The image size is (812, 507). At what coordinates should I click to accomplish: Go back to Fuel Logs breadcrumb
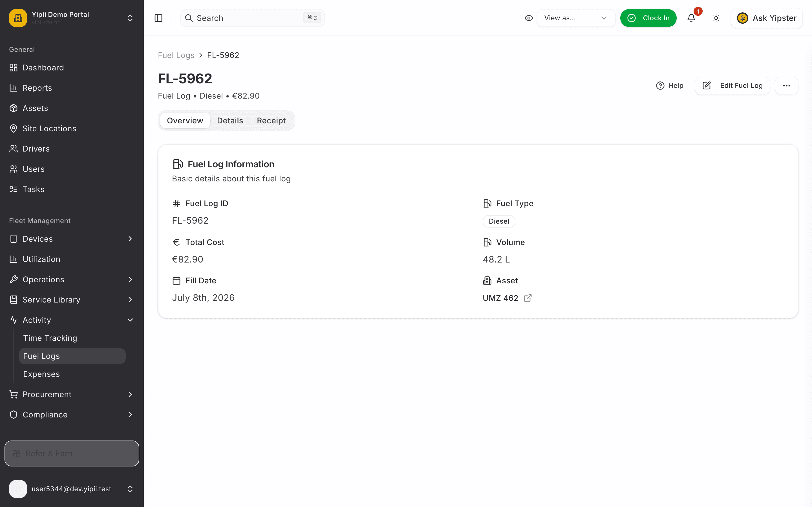pos(176,55)
